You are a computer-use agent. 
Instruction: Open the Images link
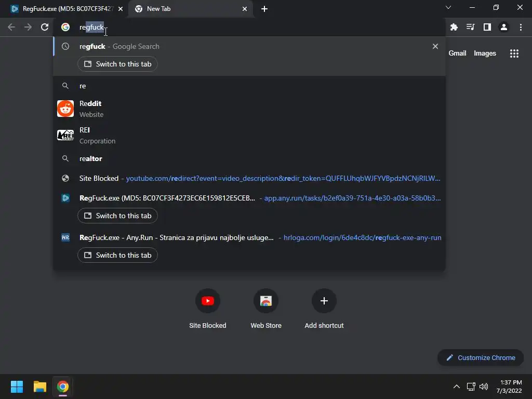[485, 54]
